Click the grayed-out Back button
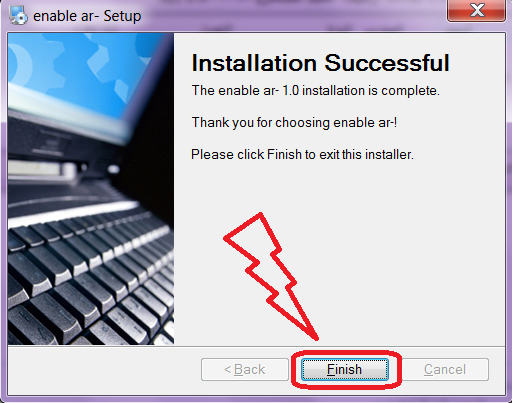 (x=245, y=369)
